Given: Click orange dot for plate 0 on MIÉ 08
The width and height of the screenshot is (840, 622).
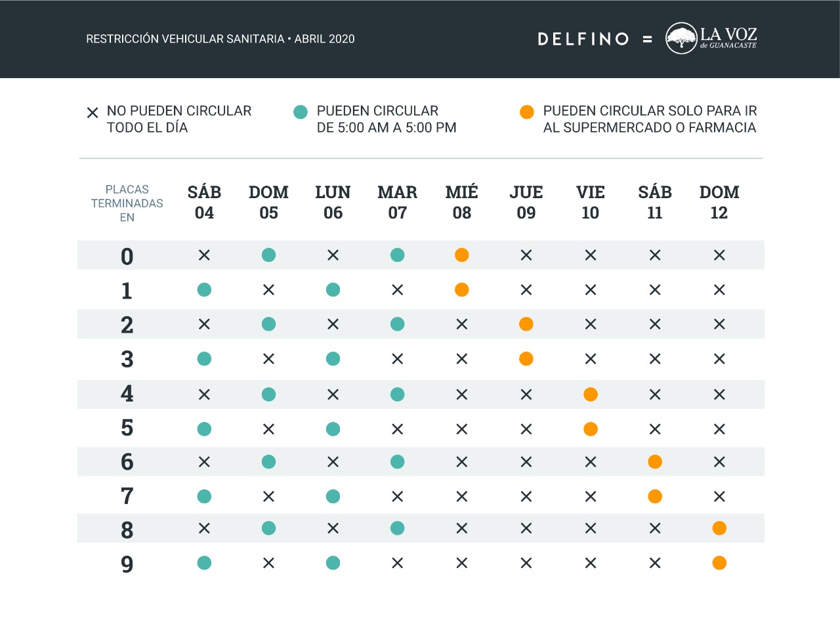Looking at the screenshot, I should point(462,255).
